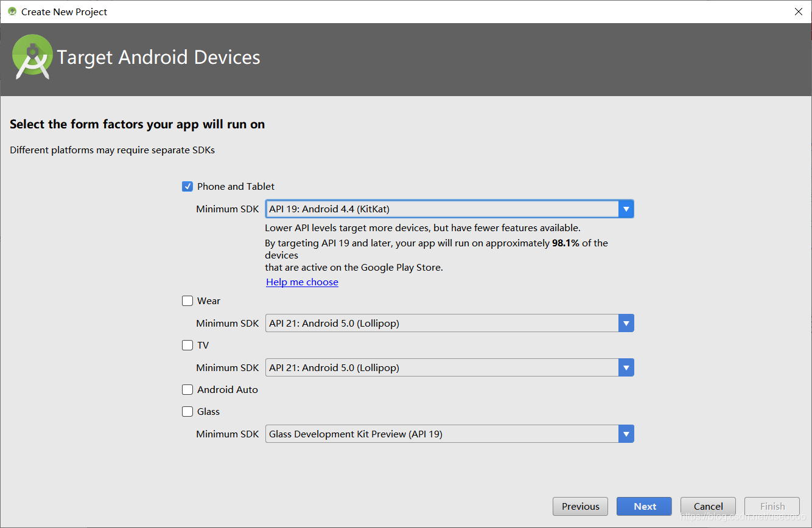Click the API 19: Android 4.4 (KitKat) combo box
The width and height of the screenshot is (812, 528).
click(450, 209)
